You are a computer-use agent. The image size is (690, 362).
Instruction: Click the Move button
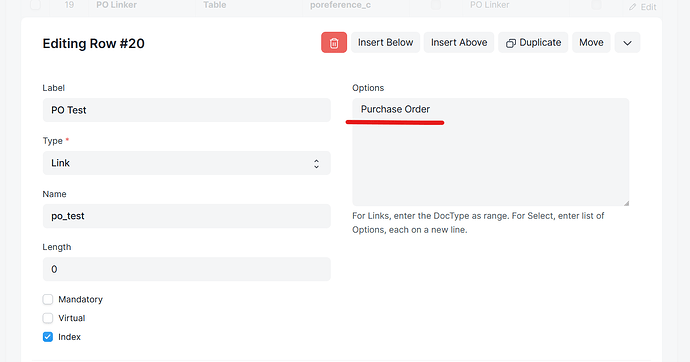click(x=591, y=43)
